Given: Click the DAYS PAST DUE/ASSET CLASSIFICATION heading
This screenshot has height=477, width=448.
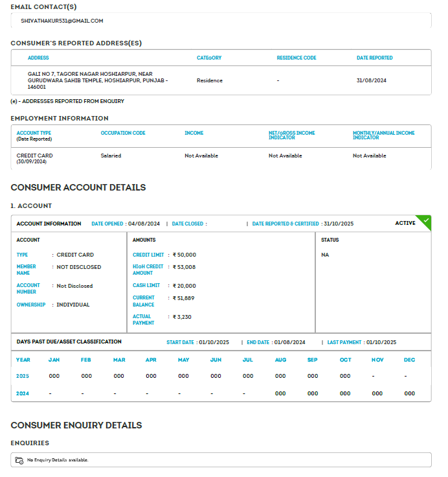Looking at the screenshot, I should coord(69,342).
